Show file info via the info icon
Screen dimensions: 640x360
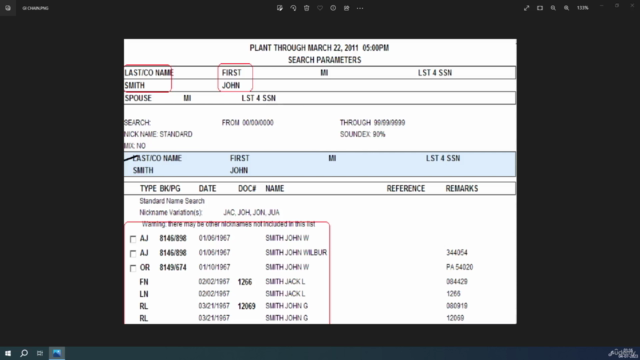[333, 8]
